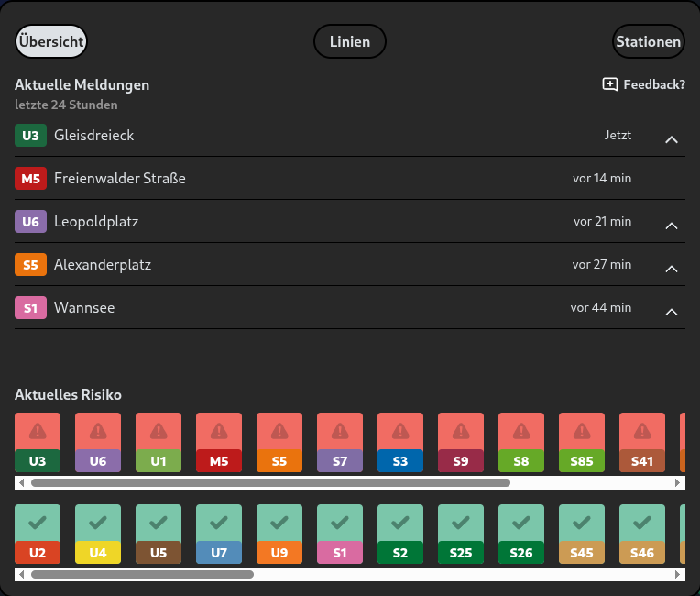Screen dimensions: 700x596
Task: Open the S1 safe risk card
Action: (x=340, y=534)
